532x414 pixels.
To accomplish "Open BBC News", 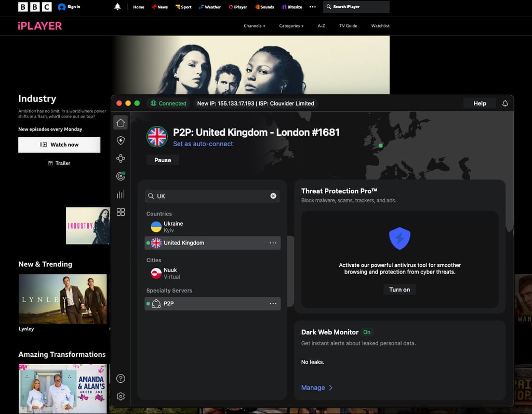I will click(x=160, y=7).
